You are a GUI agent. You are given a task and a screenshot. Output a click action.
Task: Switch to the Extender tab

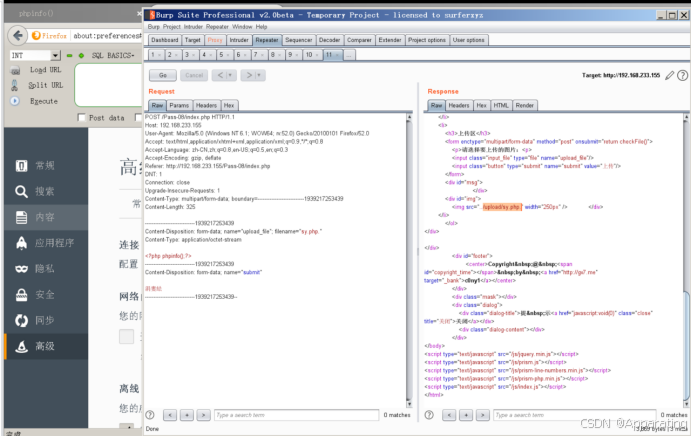[x=390, y=40]
